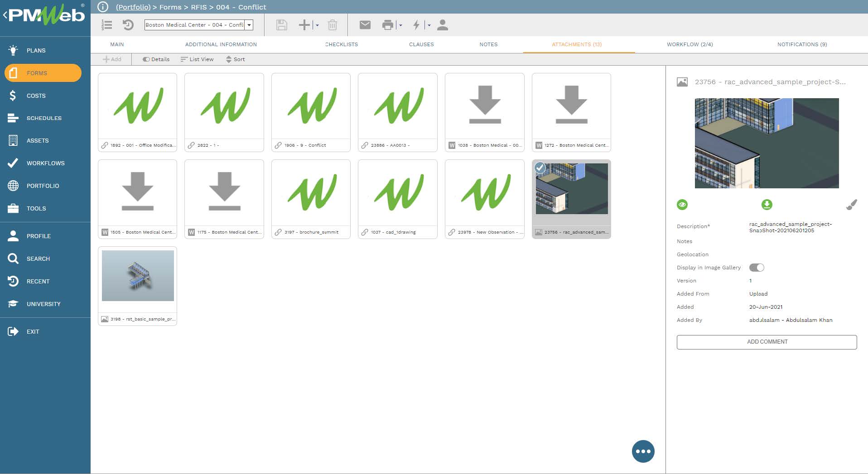Click the Forms button in sidebar
This screenshot has width=868, height=474.
pos(43,73)
